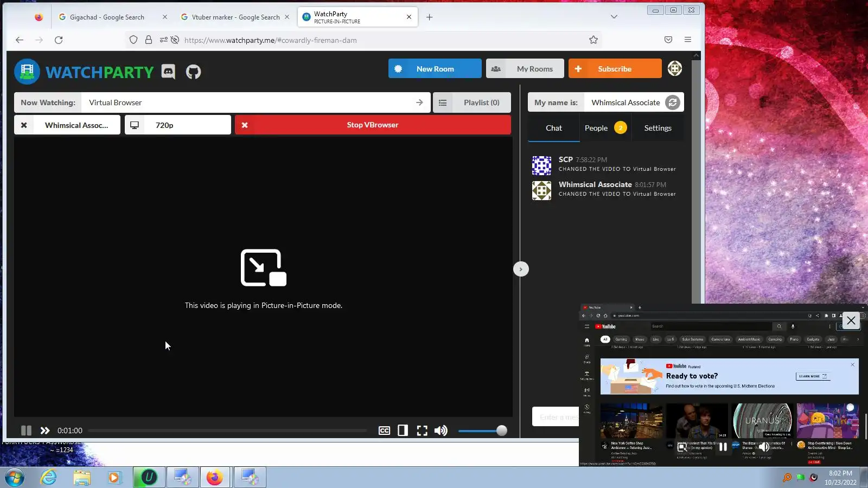Click the 7:58:22 PM chat timestamp
Viewport: 868px width, 488px height.
pos(591,160)
